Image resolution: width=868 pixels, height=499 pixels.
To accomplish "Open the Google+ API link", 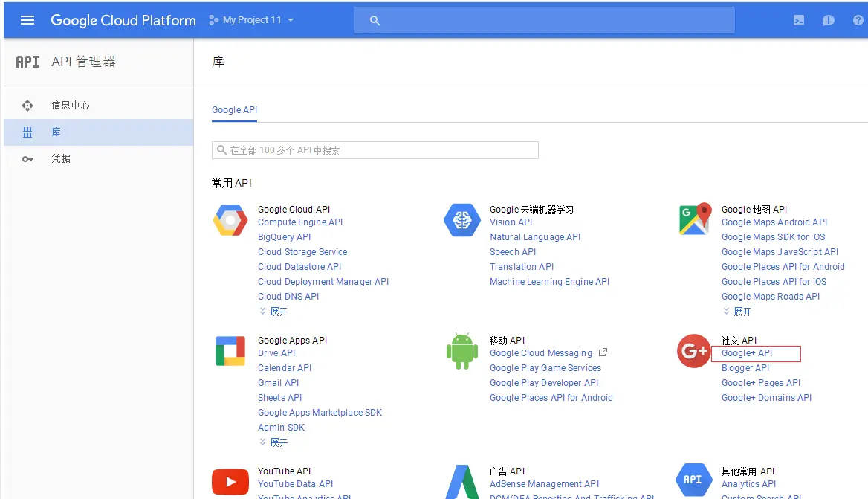I will point(747,353).
